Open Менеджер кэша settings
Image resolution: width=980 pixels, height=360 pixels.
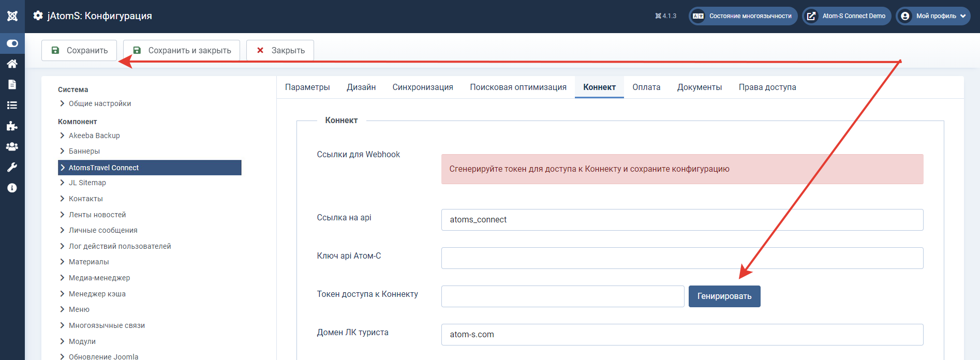coord(97,294)
